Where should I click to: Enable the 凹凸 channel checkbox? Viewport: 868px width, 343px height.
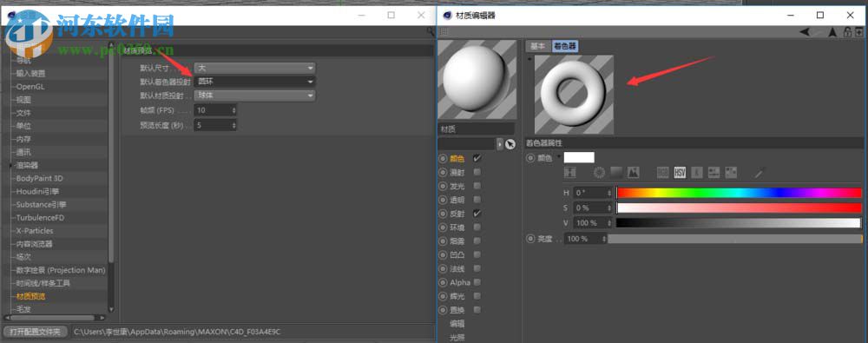click(x=477, y=255)
